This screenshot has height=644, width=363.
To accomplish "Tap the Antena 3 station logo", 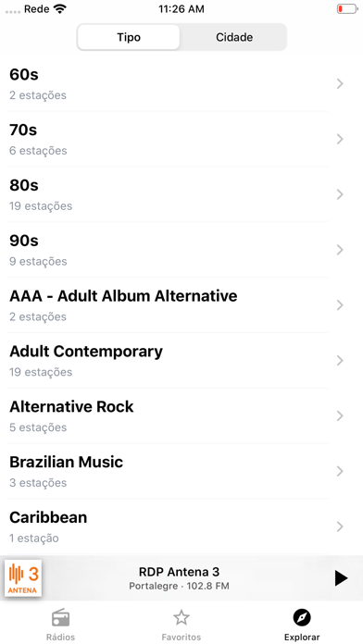I will (23, 578).
